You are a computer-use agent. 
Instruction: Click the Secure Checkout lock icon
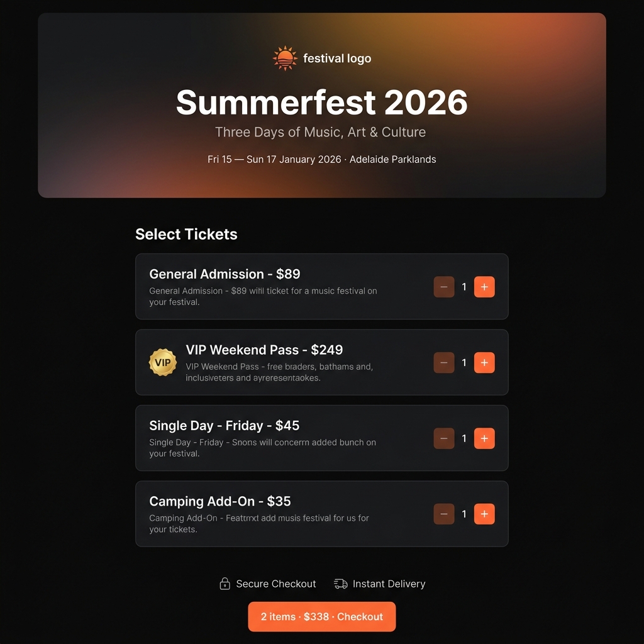(225, 584)
